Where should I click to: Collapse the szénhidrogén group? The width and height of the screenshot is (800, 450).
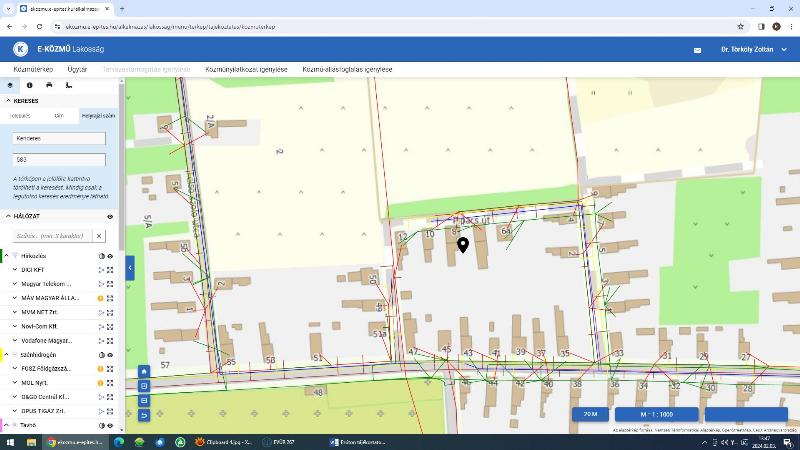tap(7, 354)
